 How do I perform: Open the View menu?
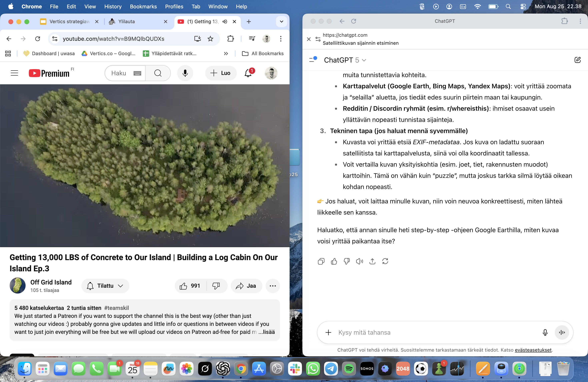click(90, 6)
